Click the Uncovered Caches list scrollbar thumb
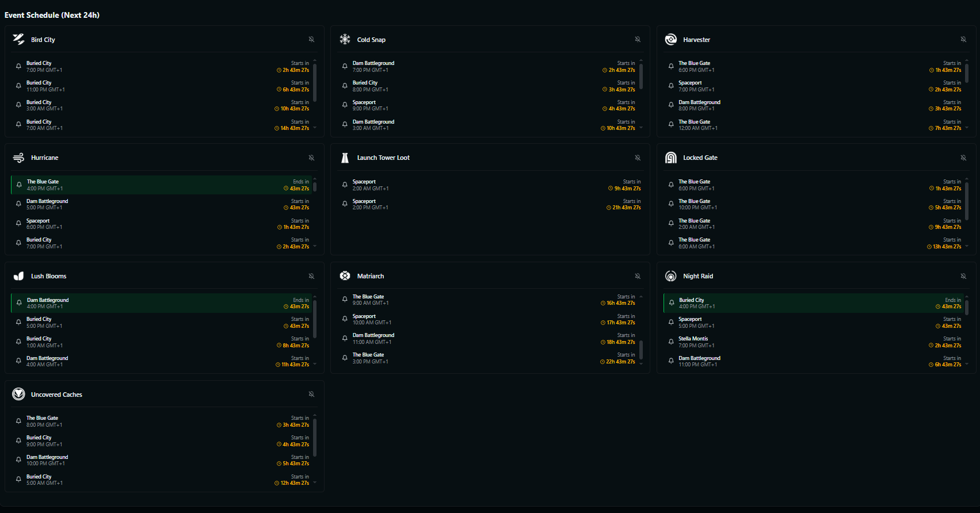 pos(315,438)
